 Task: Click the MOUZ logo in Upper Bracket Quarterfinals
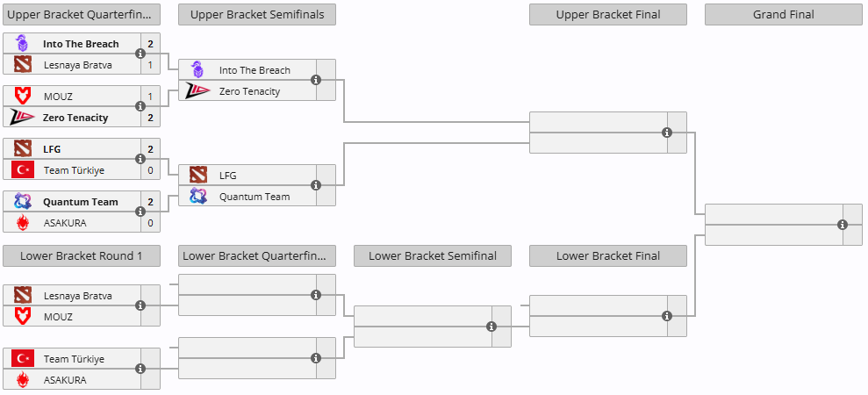tap(23, 97)
